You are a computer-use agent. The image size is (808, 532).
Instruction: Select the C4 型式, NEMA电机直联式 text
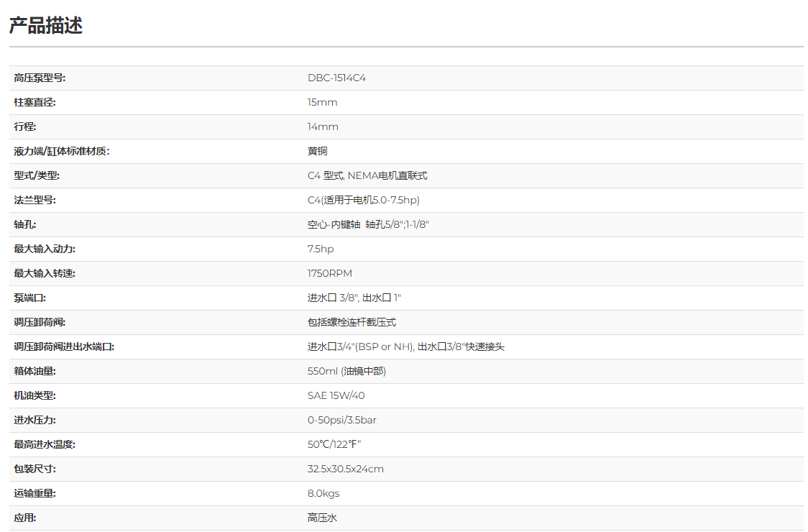tap(367, 175)
